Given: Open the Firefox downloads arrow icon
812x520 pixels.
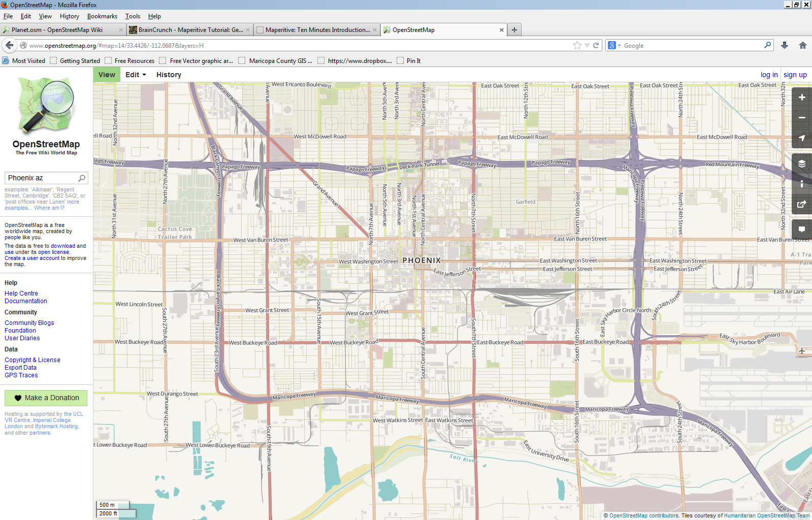Looking at the screenshot, I should [x=785, y=45].
